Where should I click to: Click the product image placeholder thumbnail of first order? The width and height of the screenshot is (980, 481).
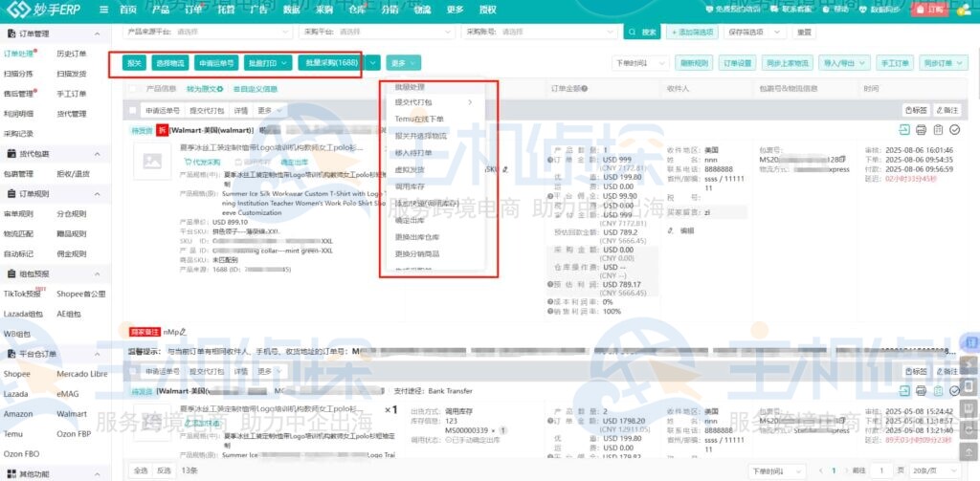coord(152,162)
